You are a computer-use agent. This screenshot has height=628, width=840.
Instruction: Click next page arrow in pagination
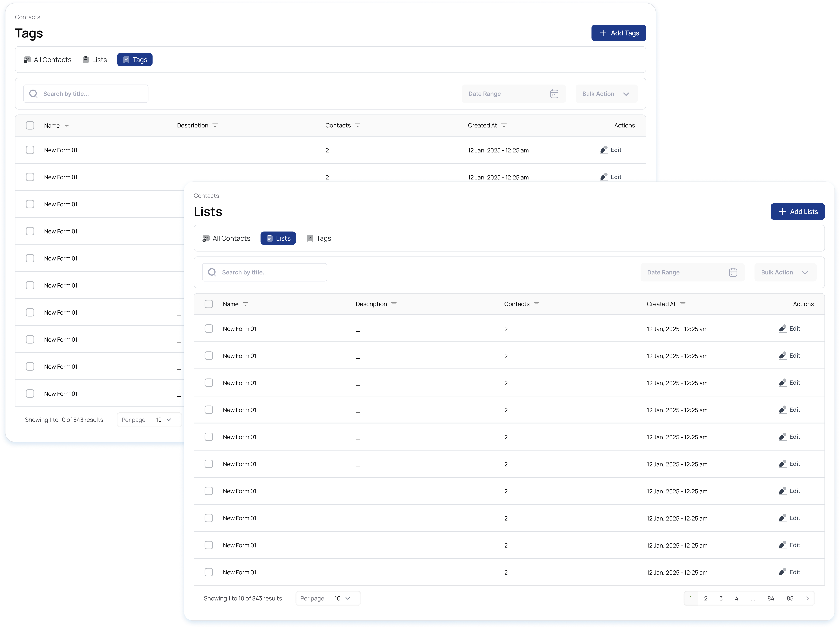coord(807,598)
